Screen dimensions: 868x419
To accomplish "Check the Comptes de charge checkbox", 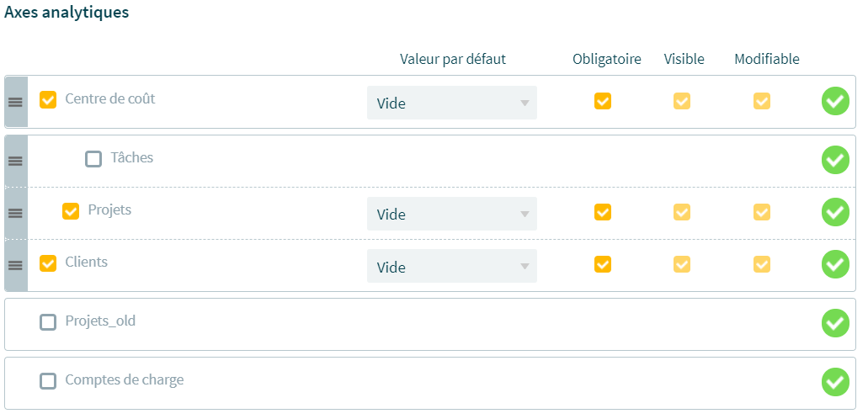I will click(x=48, y=381).
